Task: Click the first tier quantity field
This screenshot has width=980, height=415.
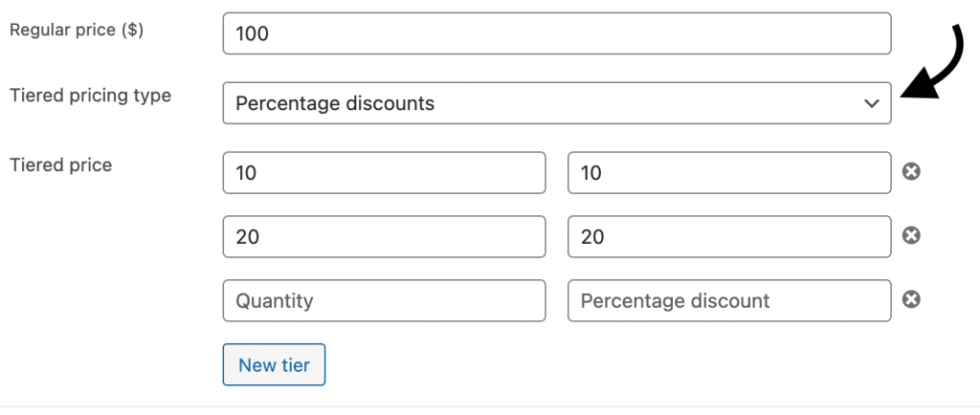Action: coord(384,173)
